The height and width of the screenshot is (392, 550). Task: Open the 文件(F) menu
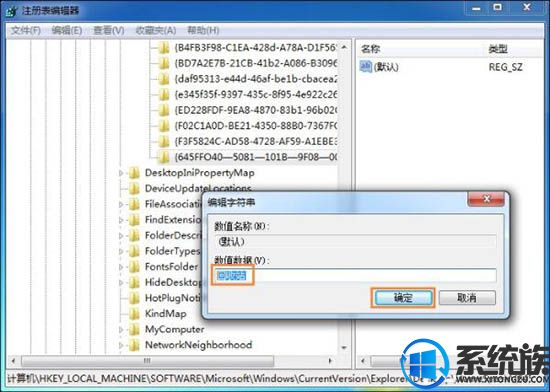pyautogui.click(x=26, y=31)
